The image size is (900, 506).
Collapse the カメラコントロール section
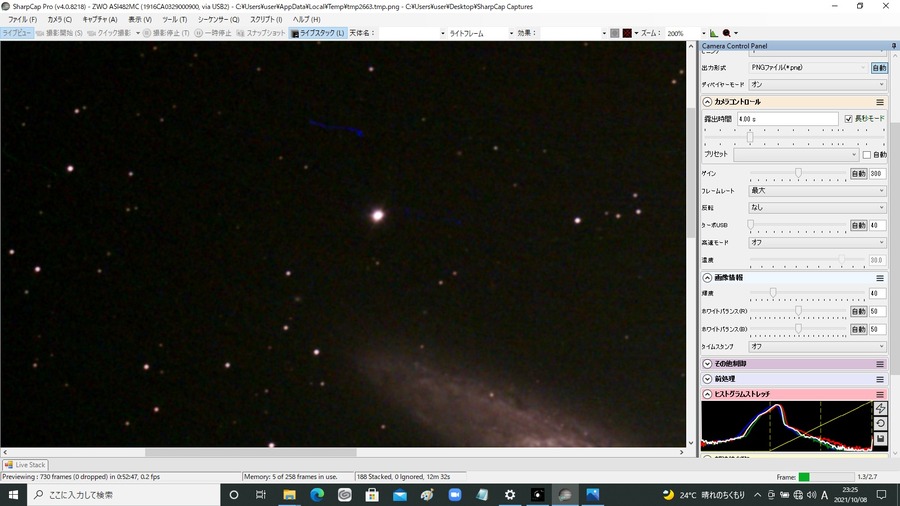[x=707, y=102]
